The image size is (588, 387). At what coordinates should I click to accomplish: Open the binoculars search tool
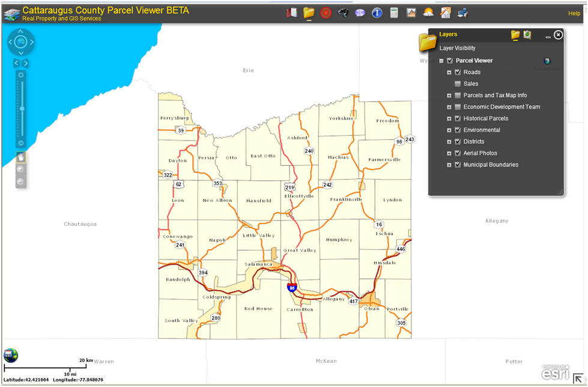point(343,13)
